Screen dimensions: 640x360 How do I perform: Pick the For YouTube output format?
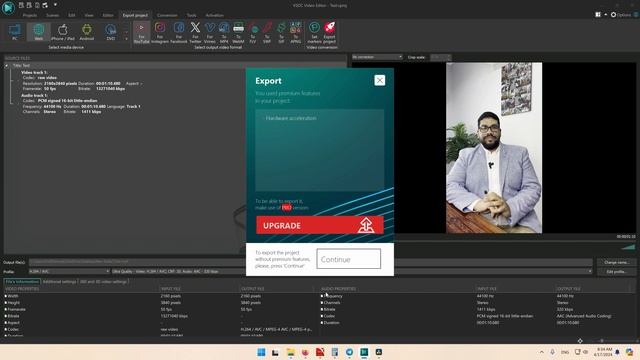coord(141,33)
